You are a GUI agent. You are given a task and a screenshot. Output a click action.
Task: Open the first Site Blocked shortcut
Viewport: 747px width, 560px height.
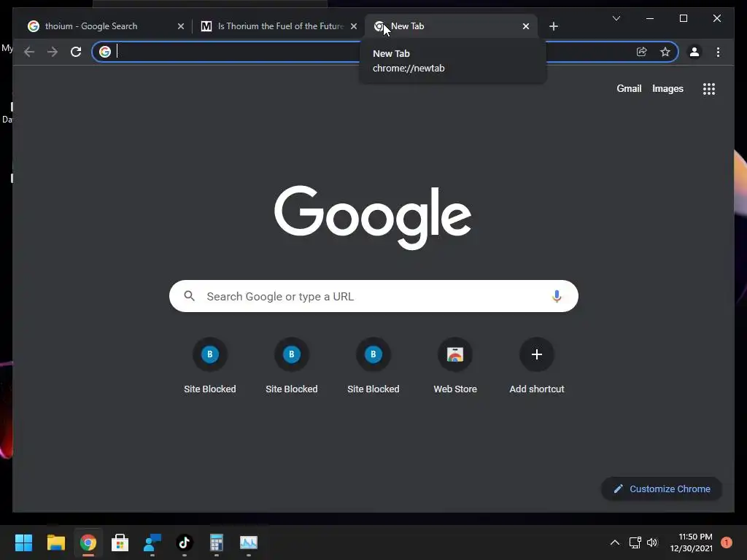click(x=209, y=366)
